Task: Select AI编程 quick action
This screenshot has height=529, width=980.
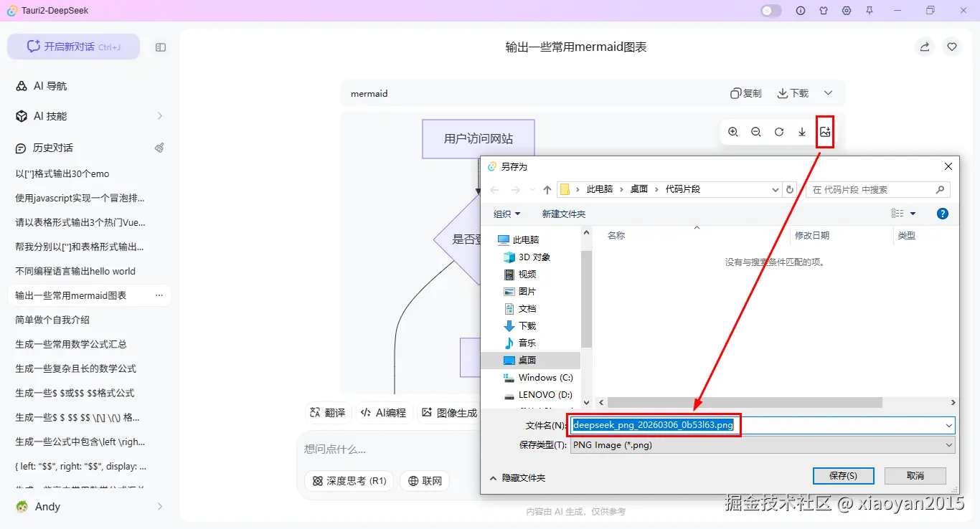Action: (383, 413)
